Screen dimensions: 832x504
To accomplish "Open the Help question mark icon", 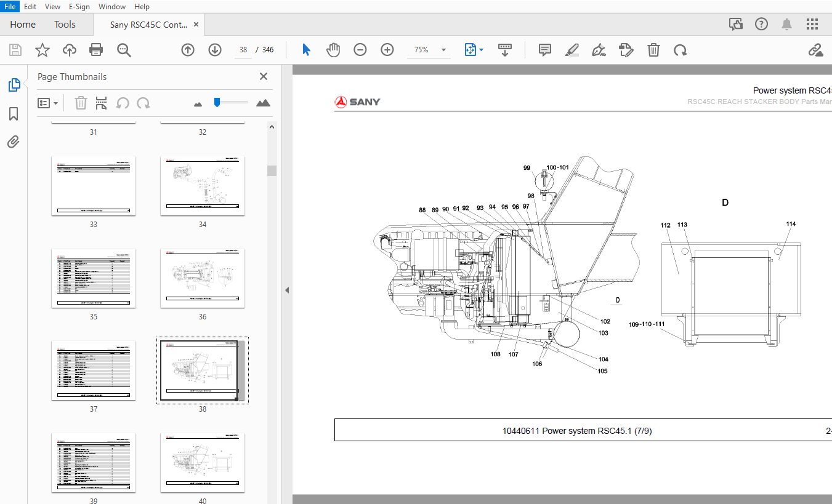I will (x=762, y=24).
